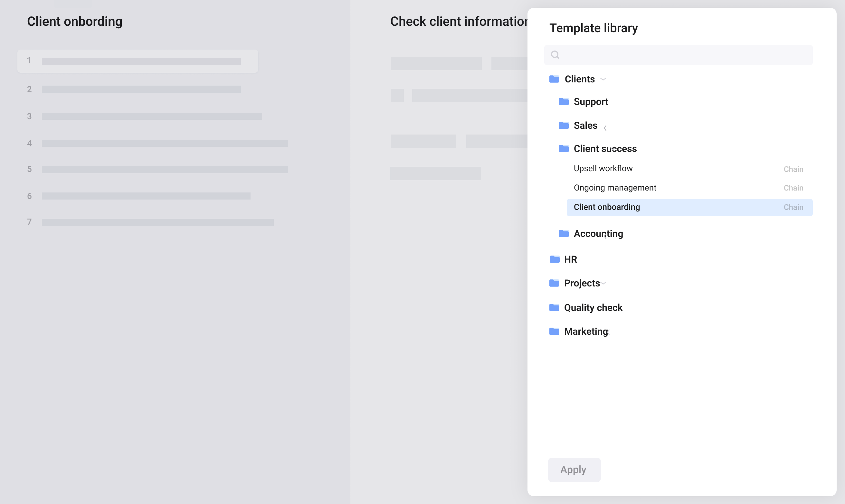The height and width of the screenshot is (504, 845).
Task: Click the Client onbording heading
Action: (x=74, y=22)
